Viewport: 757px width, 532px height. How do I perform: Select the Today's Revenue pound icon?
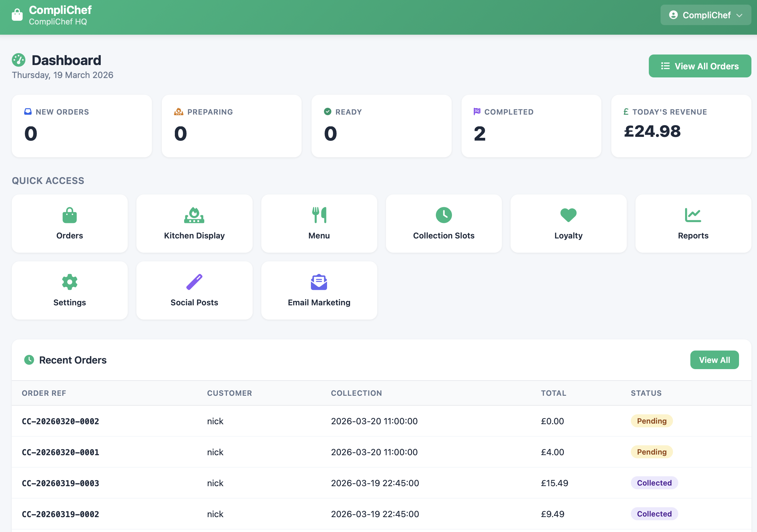point(626,112)
